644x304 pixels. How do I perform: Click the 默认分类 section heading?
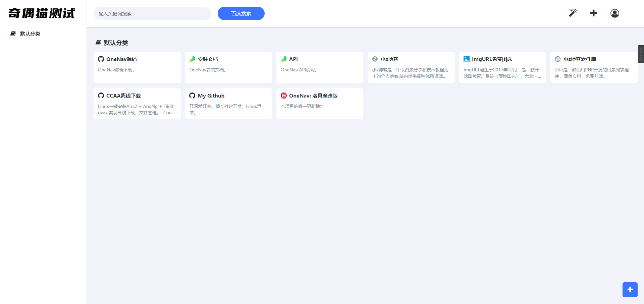(x=116, y=43)
